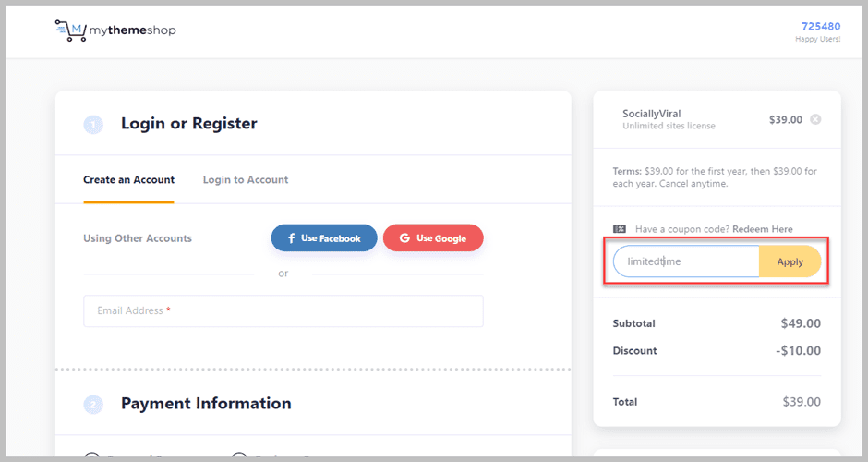The width and height of the screenshot is (868, 462).
Task: Click the MyThemeShop shopping cart logo icon
Action: click(x=71, y=30)
